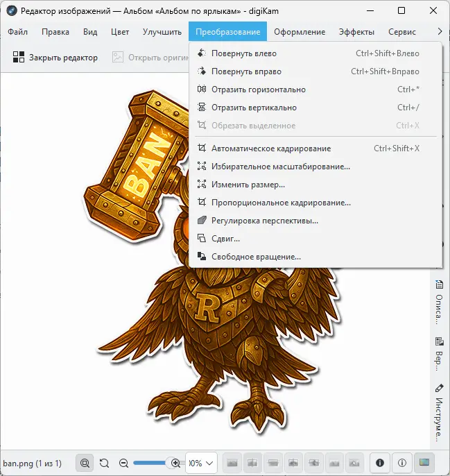
Task: Click the Ctrl+Shift+X shortcut text
Action: click(397, 148)
